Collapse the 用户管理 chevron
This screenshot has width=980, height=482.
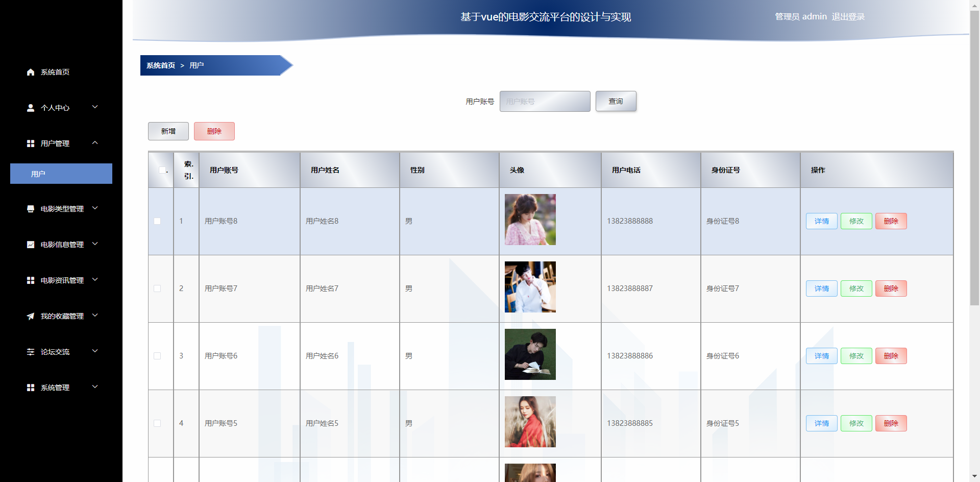pos(95,143)
